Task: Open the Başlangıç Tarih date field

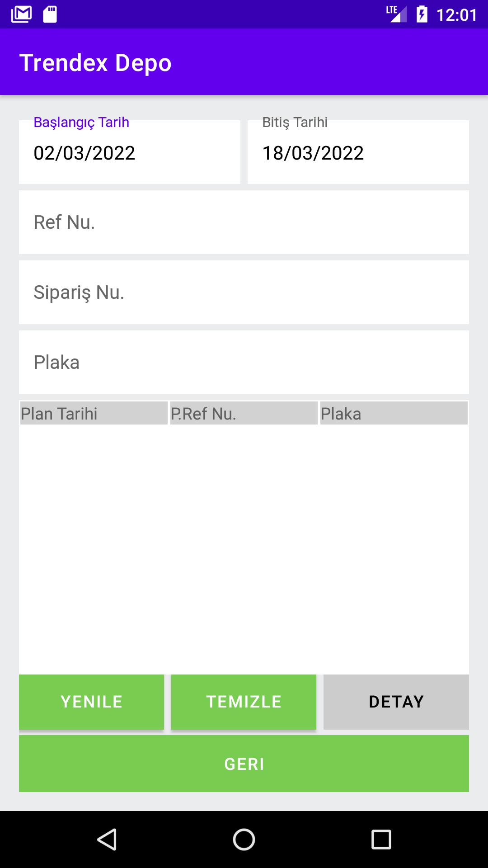Action: click(x=130, y=152)
